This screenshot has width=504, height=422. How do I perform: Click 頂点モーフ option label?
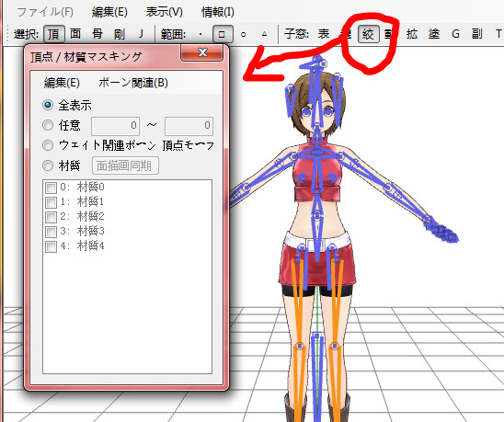(188, 145)
